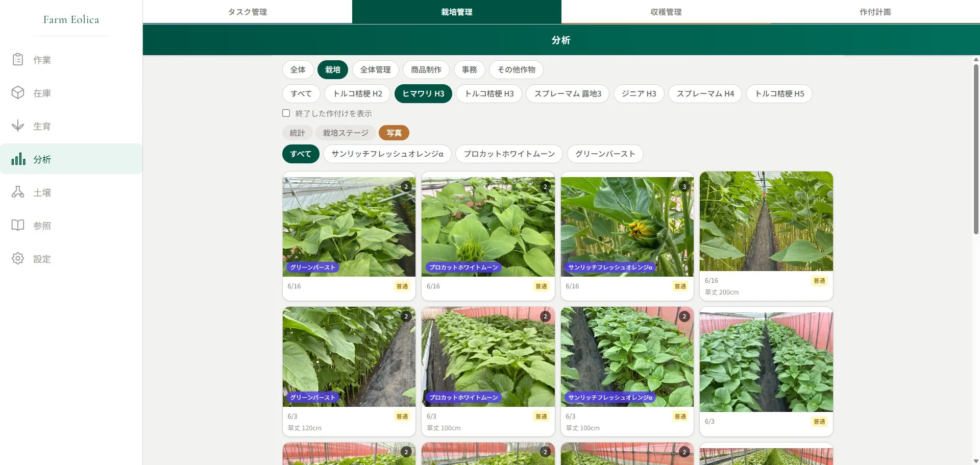Screen dimensions: 980x465
Task: Click photo count badge on 6/3 グリーンバースト card
Action: click(x=406, y=316)
